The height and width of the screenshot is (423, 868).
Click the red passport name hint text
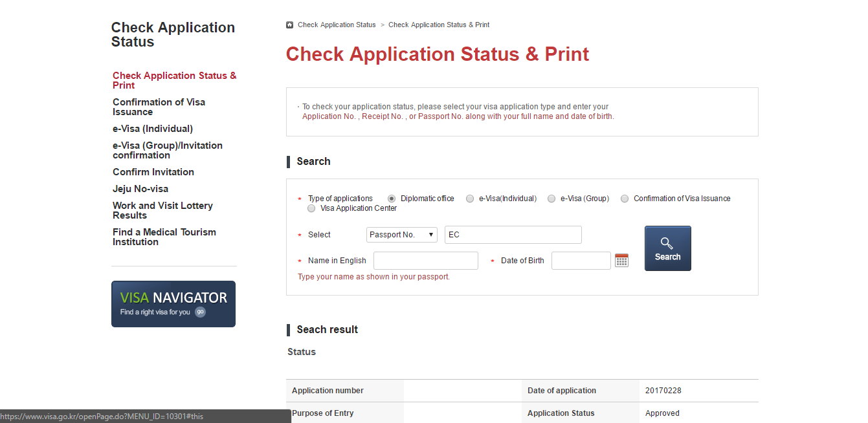pos(373,277)
